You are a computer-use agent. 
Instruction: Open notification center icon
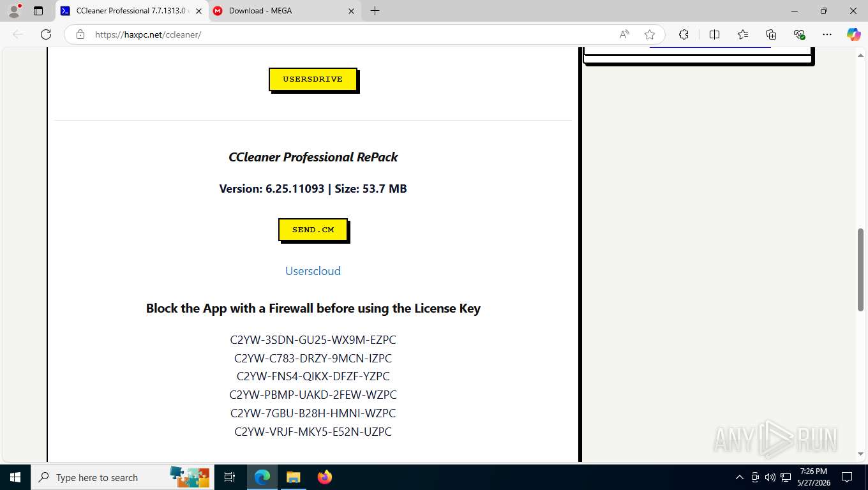[847, 477]
